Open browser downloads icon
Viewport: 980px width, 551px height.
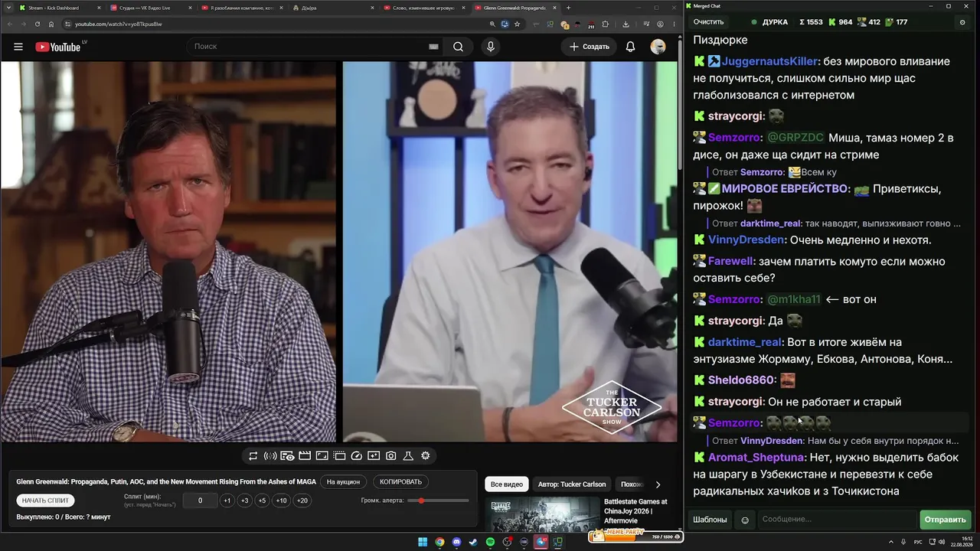point(626,24)
